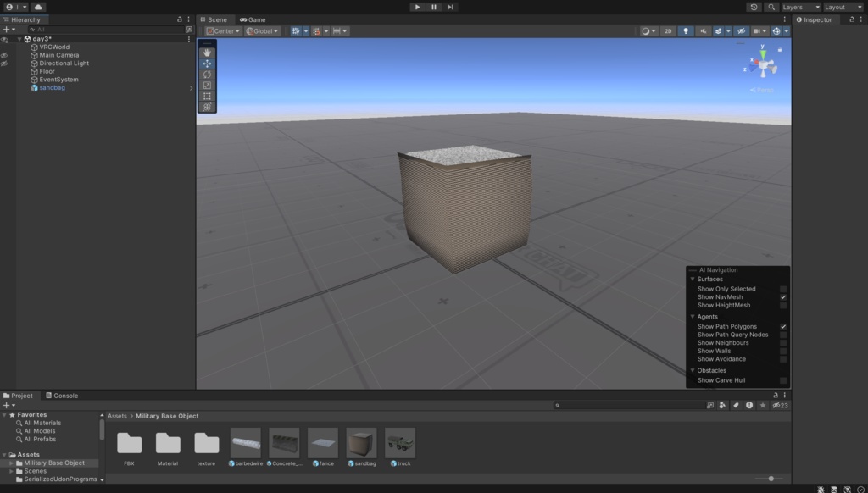Toggle scene effects icon
This screenshot has width=868, height=493.
719,31
